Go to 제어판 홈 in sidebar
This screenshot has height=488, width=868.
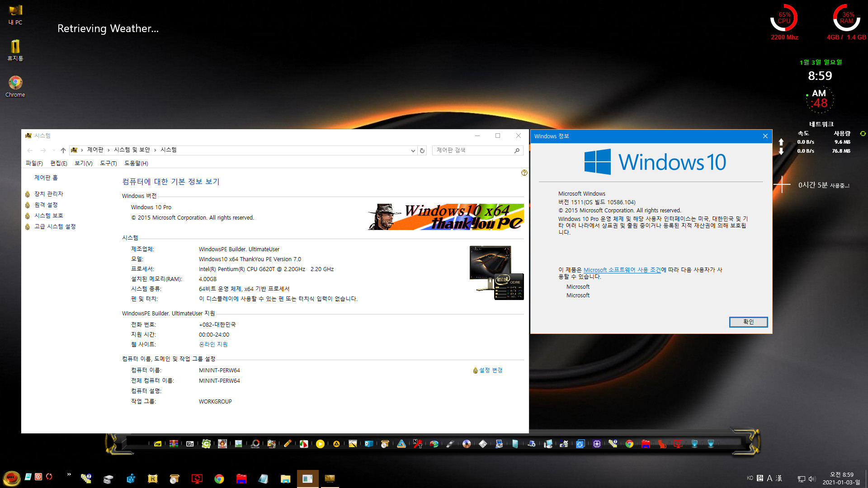coord(46,178)
